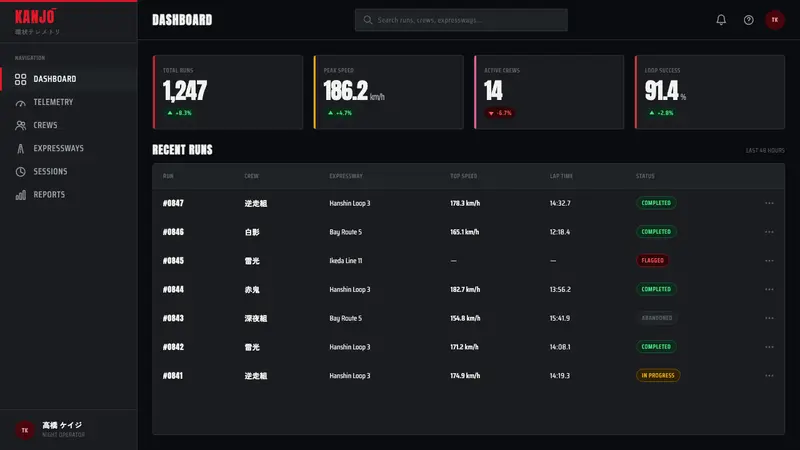800x450 pixels.
Task: Sort by the Top Speed column header
Action: pos(463,176)
